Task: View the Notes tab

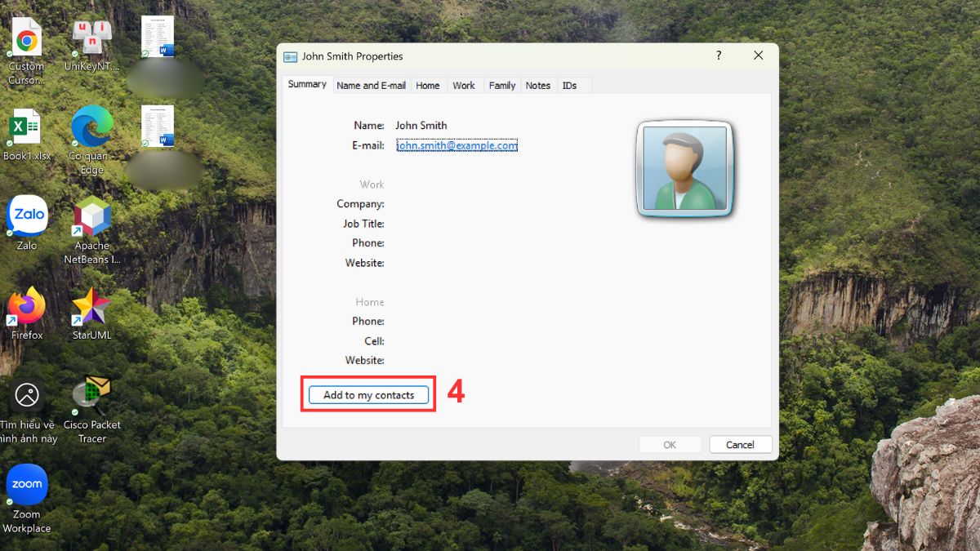Action: [537, 85]
